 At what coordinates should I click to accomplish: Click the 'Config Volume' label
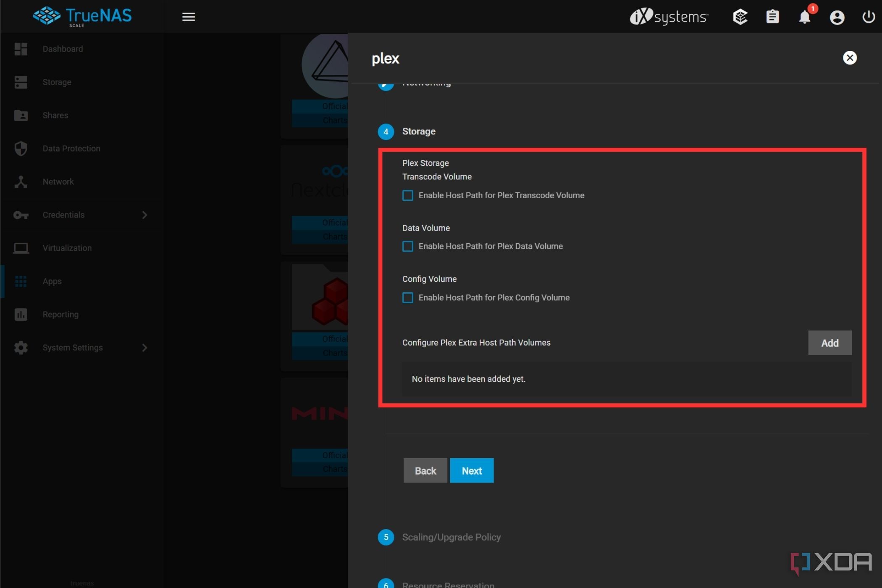[x=429, y=279]
